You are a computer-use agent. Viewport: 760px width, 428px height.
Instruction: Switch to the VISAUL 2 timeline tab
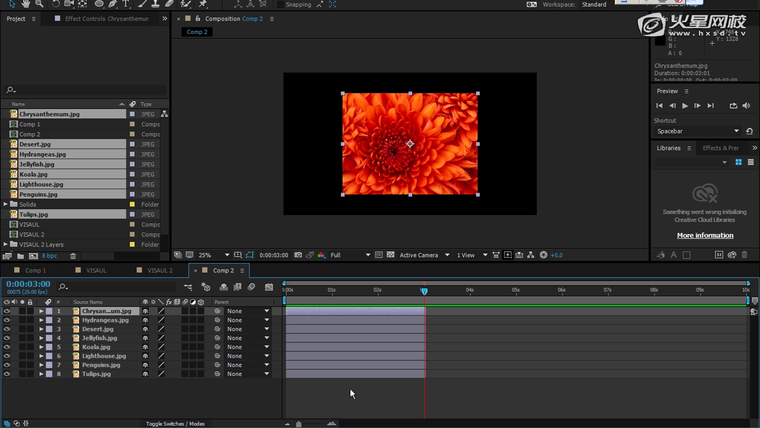160,270
